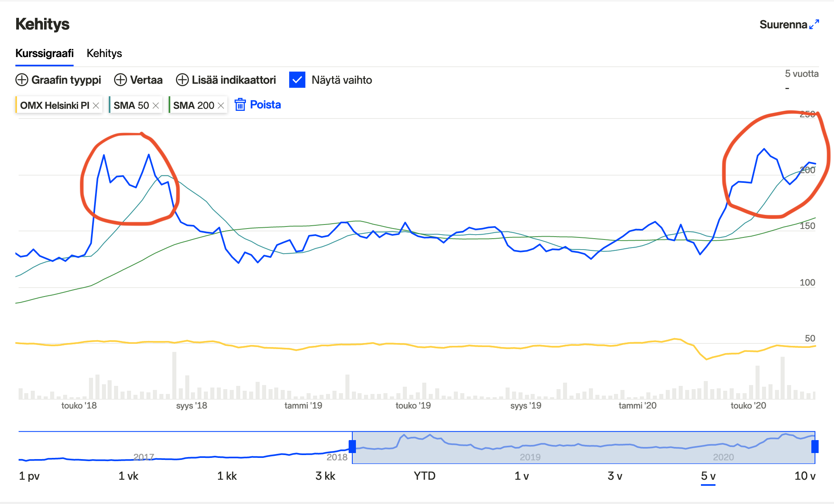Select the Kurssigraafi tab
Screen dimensions: 834x504
(44, 53)
